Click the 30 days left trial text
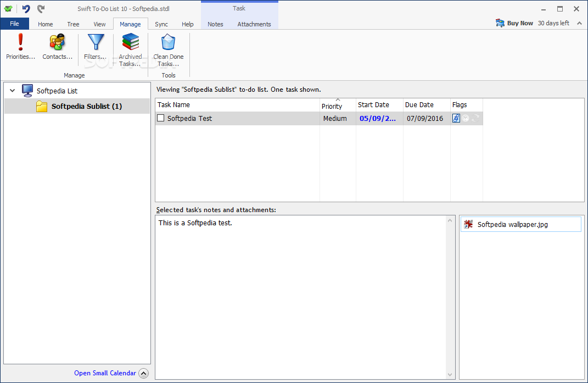The image size is (588, 383). (553, 23)
